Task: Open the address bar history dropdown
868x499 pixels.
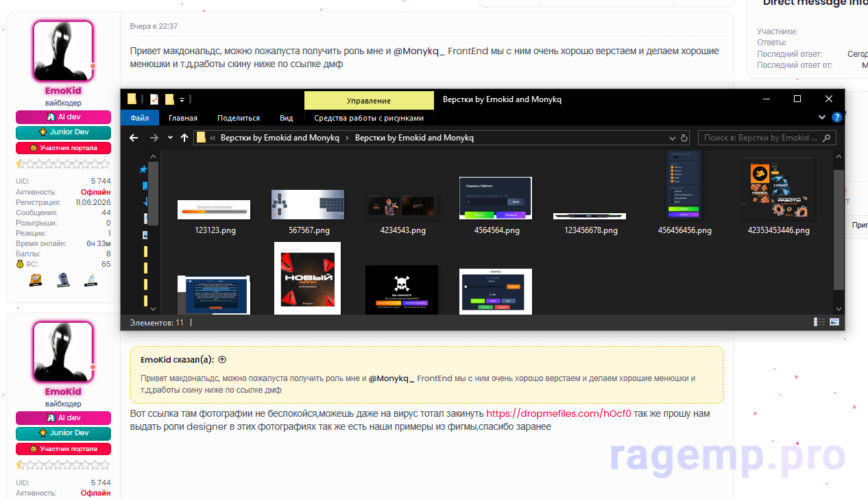Action: [x=674, y=138]
